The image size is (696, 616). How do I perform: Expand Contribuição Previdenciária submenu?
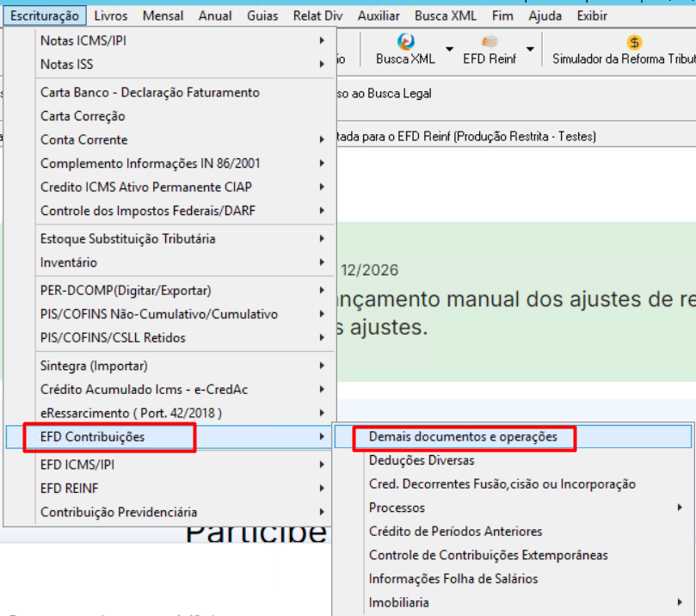[169, 512]
